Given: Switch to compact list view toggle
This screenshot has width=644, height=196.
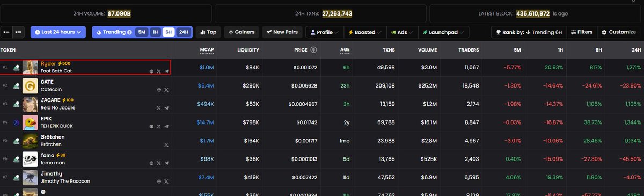Looking at the screenshot, I should coord(7,32).
